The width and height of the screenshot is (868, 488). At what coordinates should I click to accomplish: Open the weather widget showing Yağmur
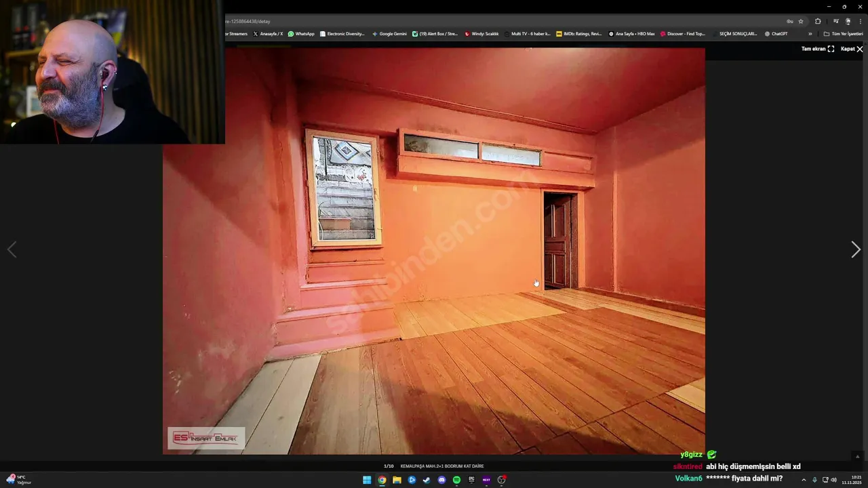[19, 480]
